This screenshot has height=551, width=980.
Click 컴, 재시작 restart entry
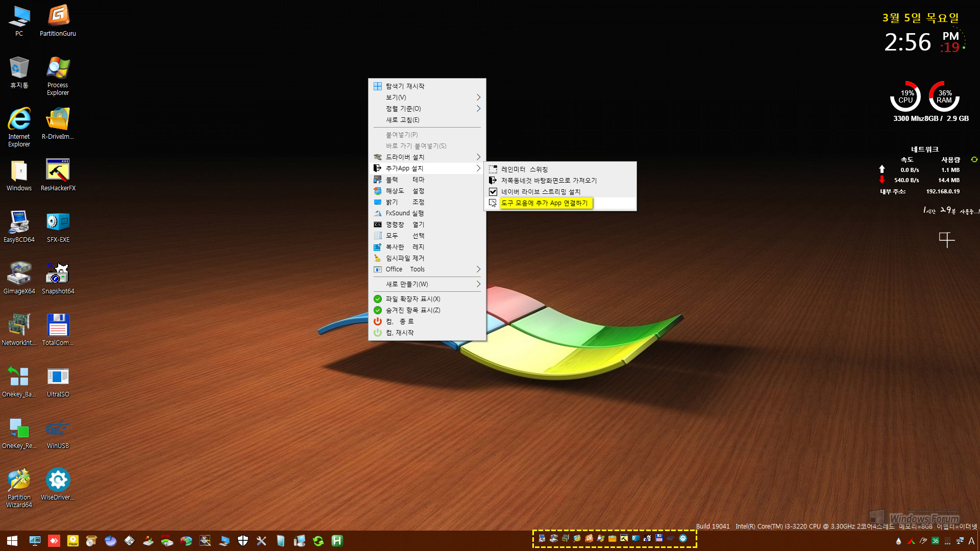(x=427, y=333)
